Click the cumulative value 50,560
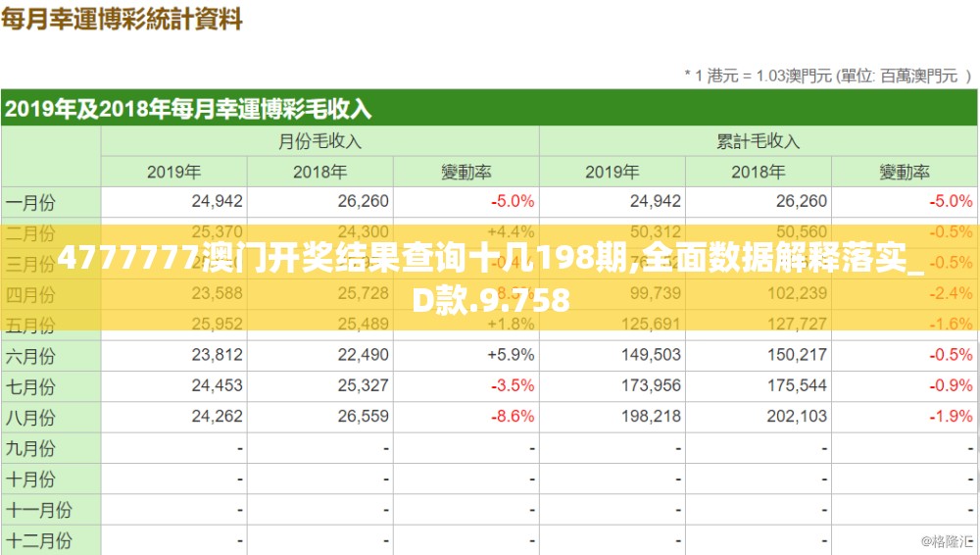The width and height of the screenshot is (980, 555). click(802, 232)
